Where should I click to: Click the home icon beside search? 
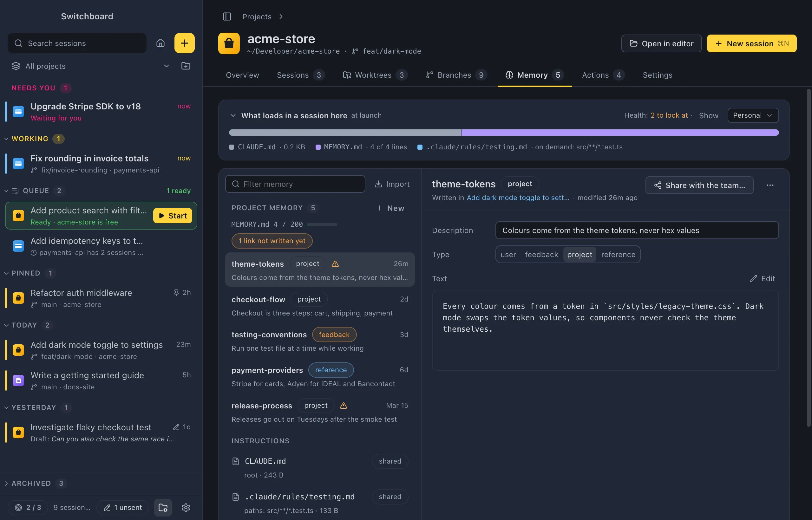[x=160, y=43]
